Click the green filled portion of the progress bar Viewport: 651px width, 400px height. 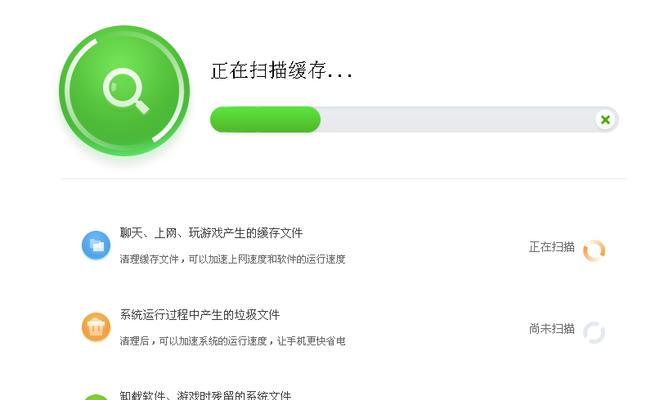265,120
